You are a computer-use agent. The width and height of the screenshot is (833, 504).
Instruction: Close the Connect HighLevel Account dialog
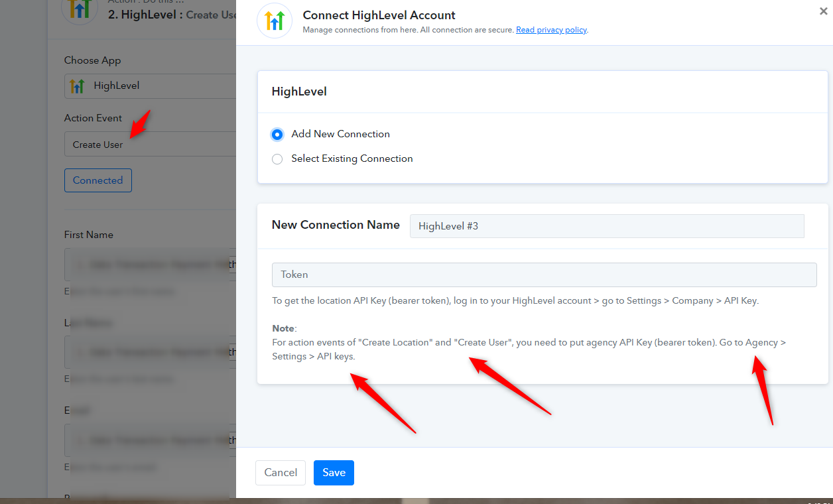tap(823, 11)
